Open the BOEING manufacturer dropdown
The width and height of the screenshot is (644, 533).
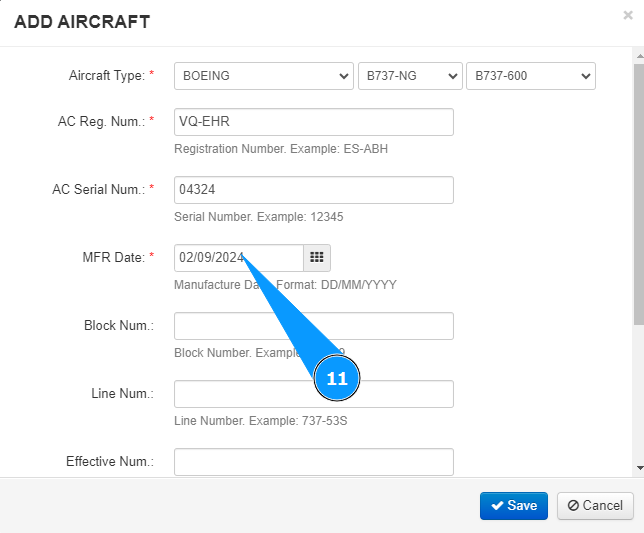pyautogui.click(x=263, y=76)
